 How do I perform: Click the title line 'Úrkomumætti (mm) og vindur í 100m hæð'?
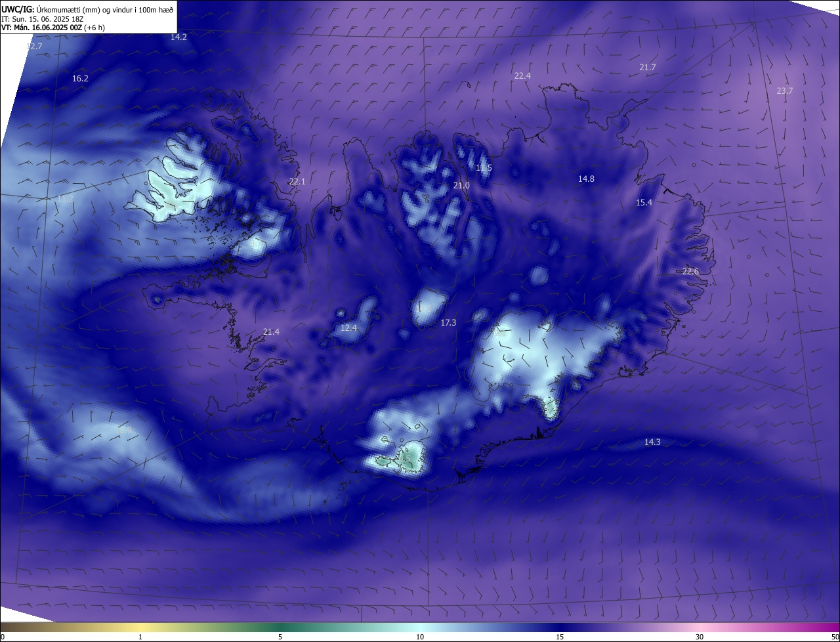(104, 9)
